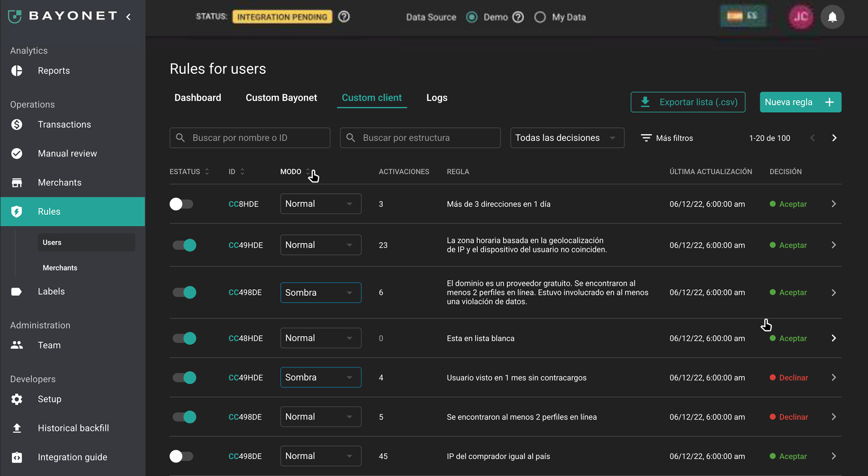868x476 pixels.
Task: Click Exportar lista (.csv) button
Action: tap(688, 102)
